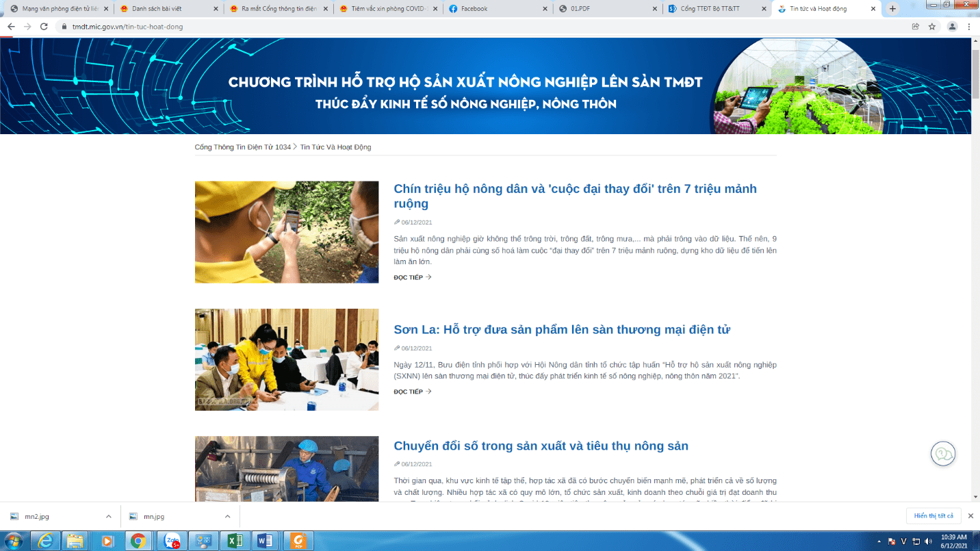Screen dimensions: 980x551
Task: Open downloaded file mn.jpg
Action: point(154,517)
